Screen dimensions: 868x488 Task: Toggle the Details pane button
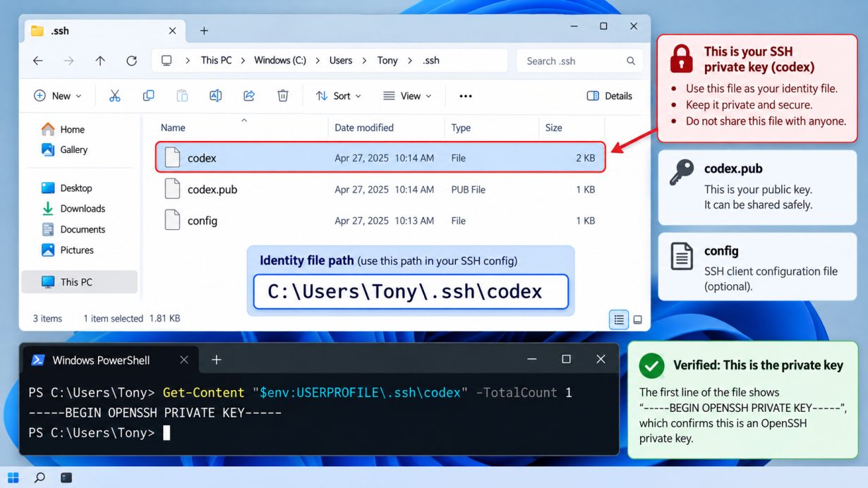pos(610,96)
